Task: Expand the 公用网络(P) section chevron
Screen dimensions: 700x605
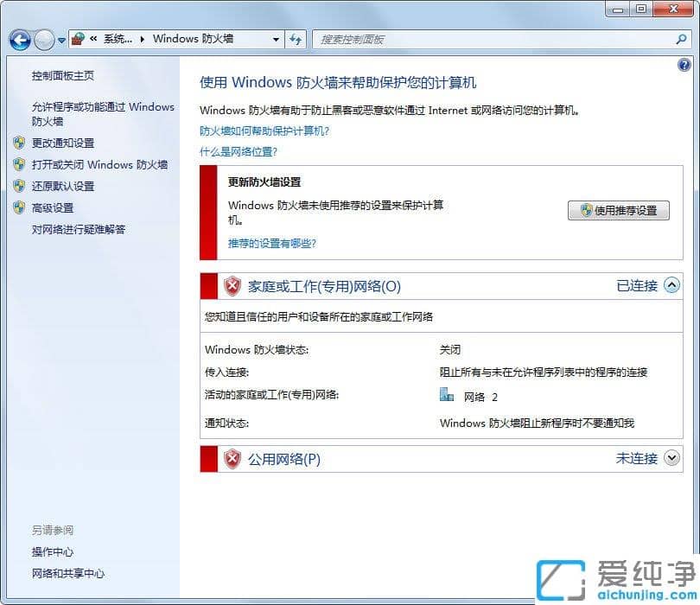Action: [x=672, y=458]
